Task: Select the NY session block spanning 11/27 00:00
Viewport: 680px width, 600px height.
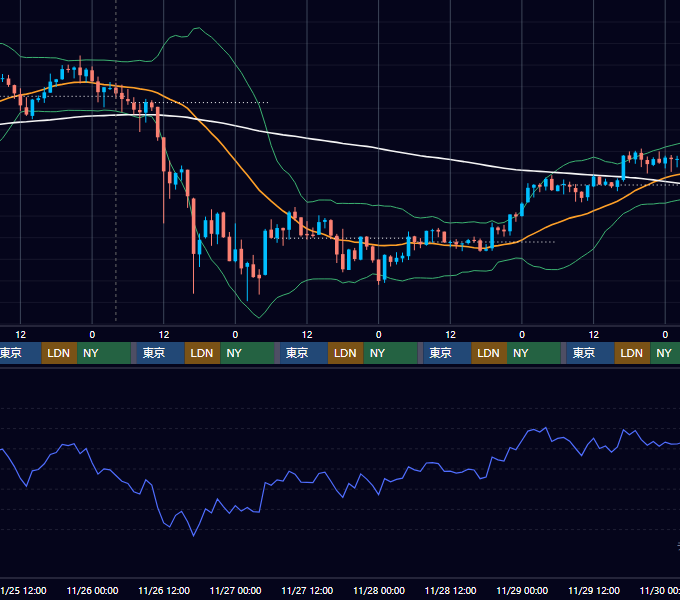Action: [247, 353]
